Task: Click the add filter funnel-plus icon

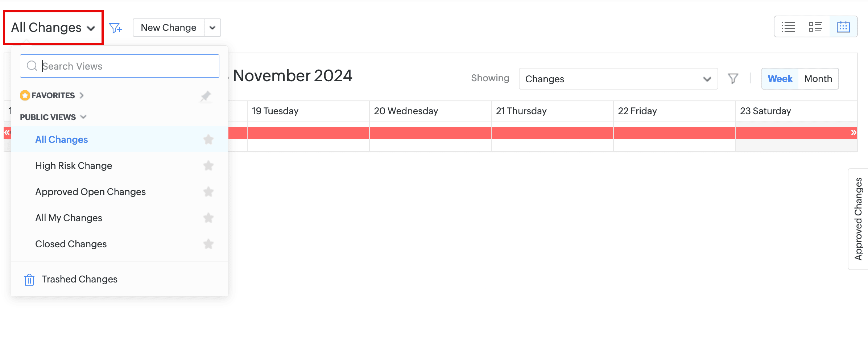Action: (115, 28)
